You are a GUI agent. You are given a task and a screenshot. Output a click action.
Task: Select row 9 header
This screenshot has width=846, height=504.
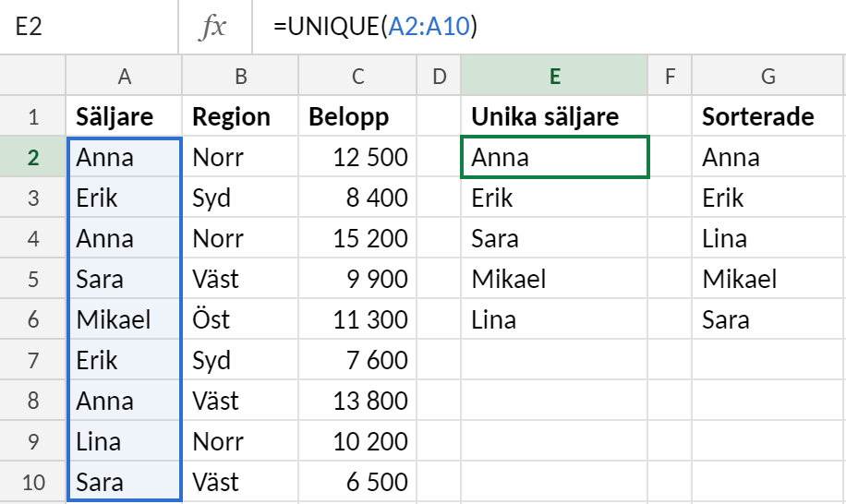33,441
